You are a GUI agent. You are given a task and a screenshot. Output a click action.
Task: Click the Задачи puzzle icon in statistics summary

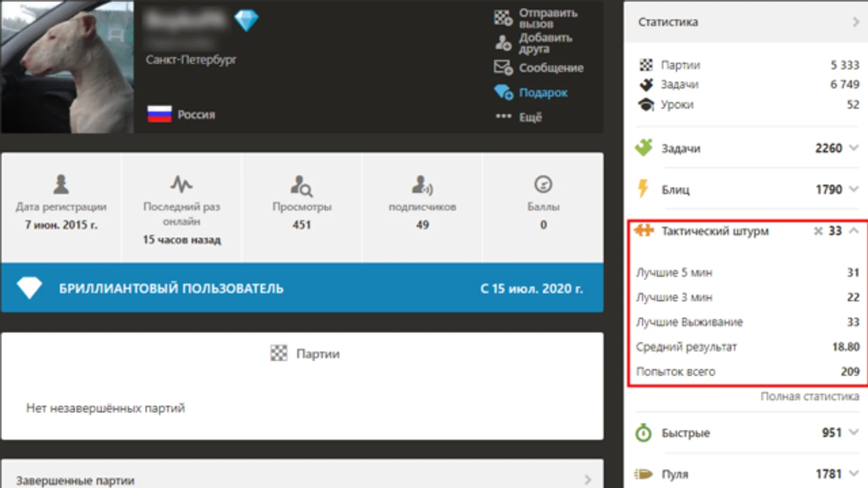[646, 84]
